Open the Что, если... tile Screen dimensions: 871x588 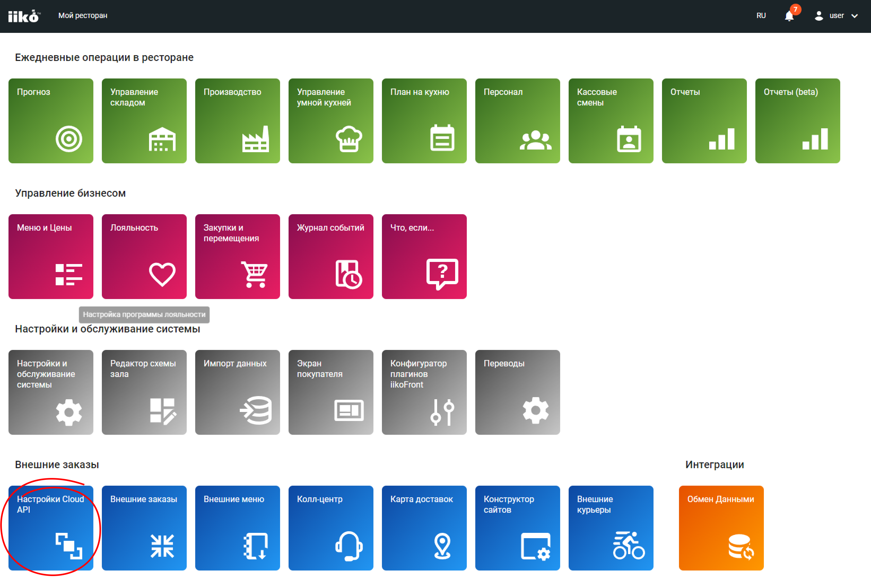424,257
